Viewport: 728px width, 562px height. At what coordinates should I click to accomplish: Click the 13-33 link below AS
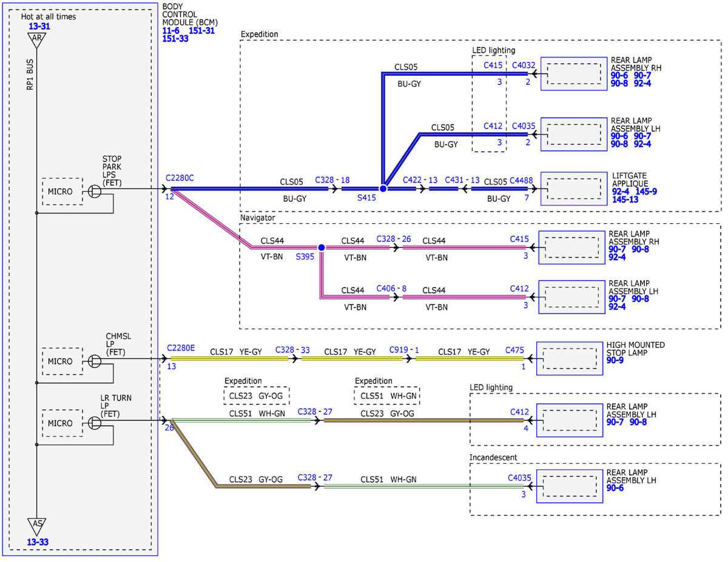(38, 542)
